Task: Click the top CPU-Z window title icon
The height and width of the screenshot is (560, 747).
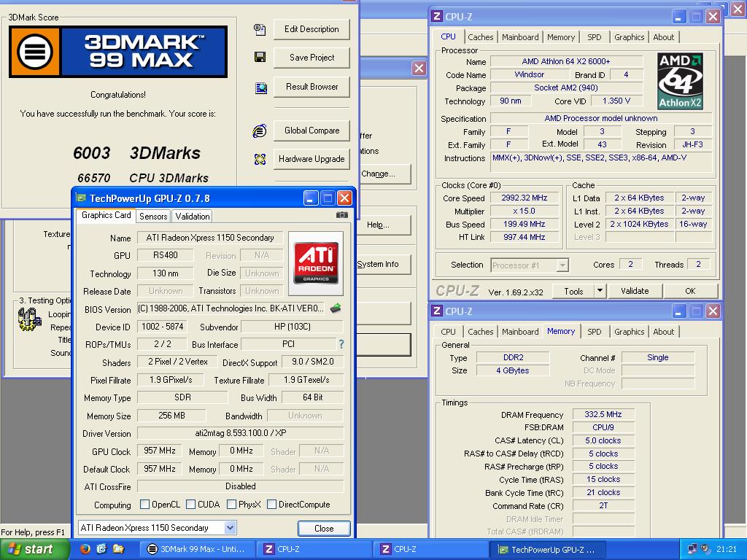Action: click(x=436, y=16)
